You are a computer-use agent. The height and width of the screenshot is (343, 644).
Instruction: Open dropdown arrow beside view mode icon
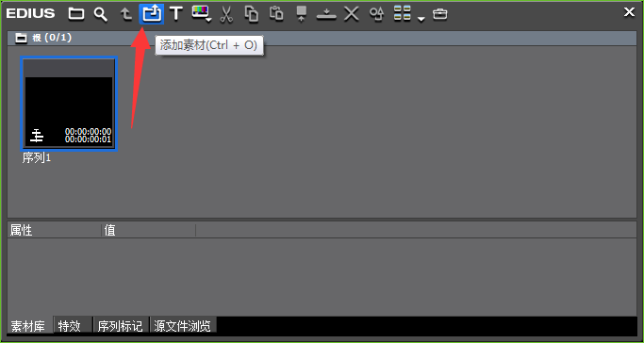(x=421, y=19)
